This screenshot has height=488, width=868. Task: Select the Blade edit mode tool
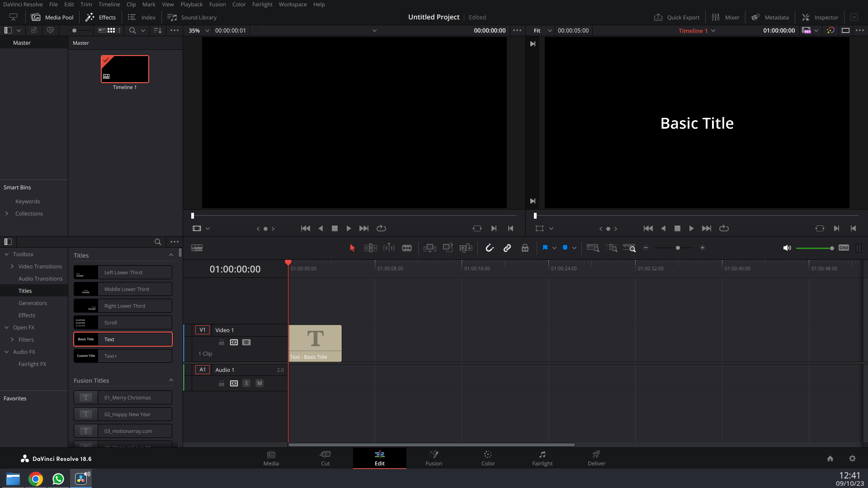tap(406, 248)
